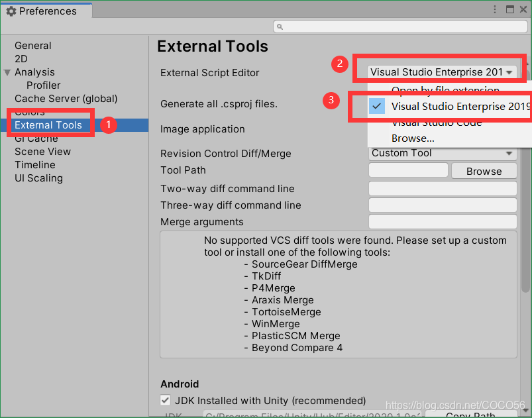The width and height of the screenshot is (532, 418).
Task: Click the Tool Path text field
Action: point(407,170)
